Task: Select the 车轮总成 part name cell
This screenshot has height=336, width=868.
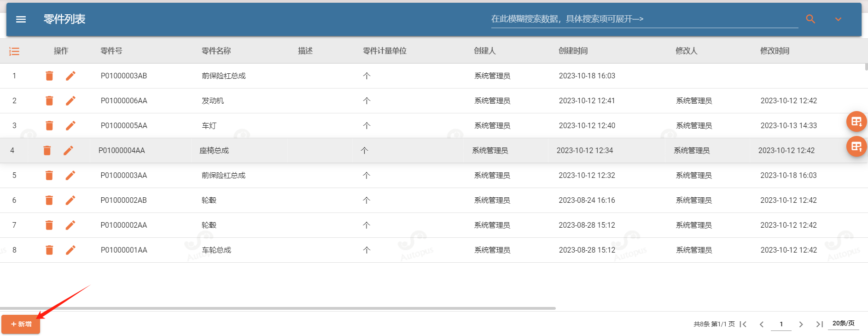Action: [x=216, y=250]
